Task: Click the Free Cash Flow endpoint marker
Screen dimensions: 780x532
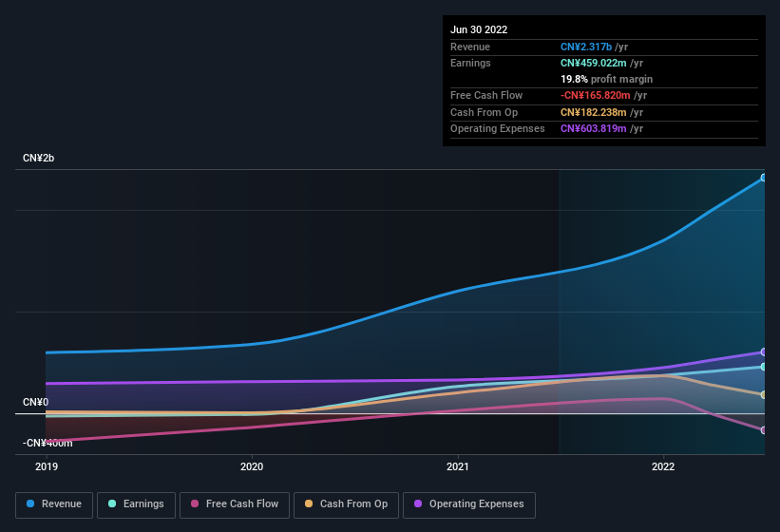Action: [x=763, y=430]
